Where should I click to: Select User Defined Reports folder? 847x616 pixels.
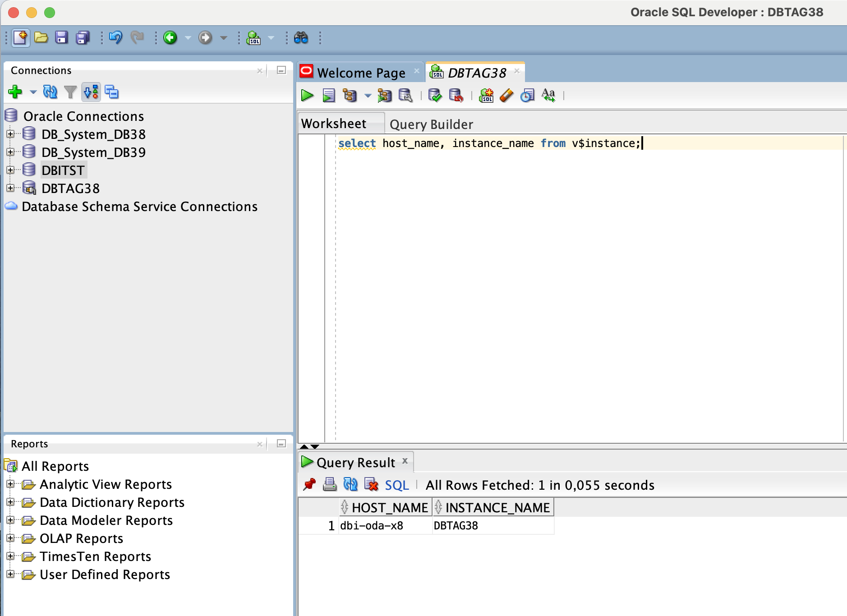tap(105, 575)
